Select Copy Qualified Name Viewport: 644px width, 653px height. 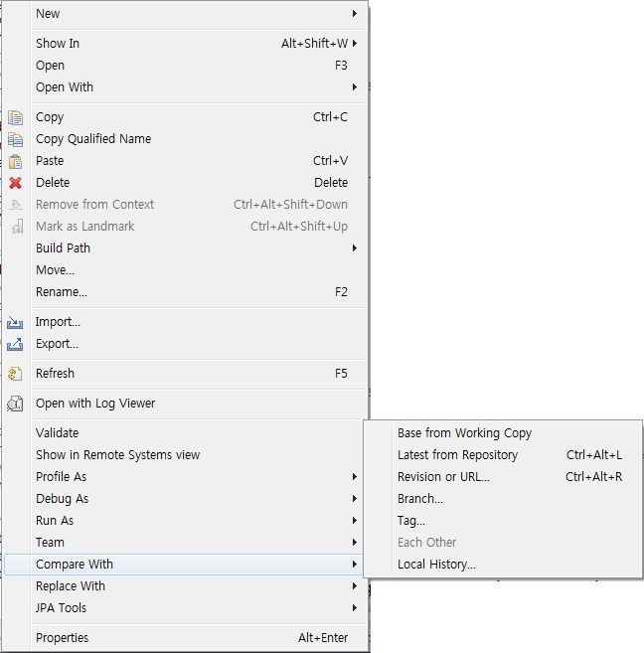pos(185,139)
